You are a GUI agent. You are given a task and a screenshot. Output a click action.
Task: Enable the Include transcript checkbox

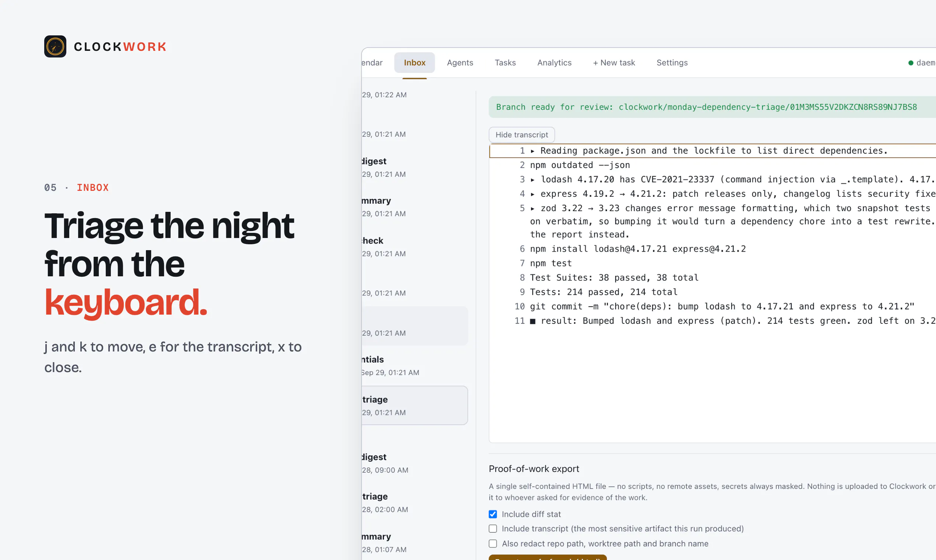click(x=493, y=528)
